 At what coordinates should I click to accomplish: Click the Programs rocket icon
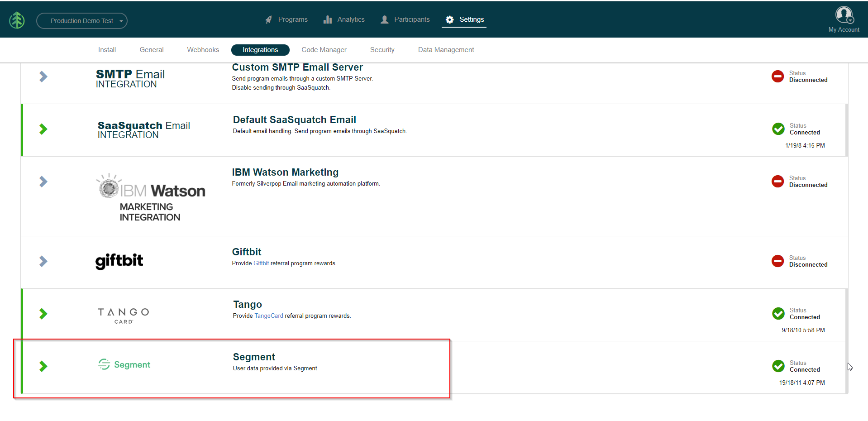tap(269, 19)
